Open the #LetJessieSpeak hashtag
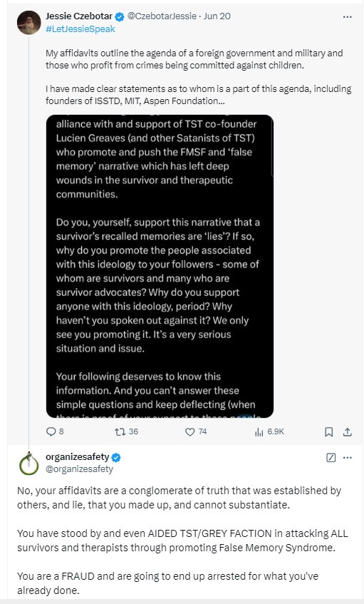This screenshot has height=604, width=364. pos(80,29)
